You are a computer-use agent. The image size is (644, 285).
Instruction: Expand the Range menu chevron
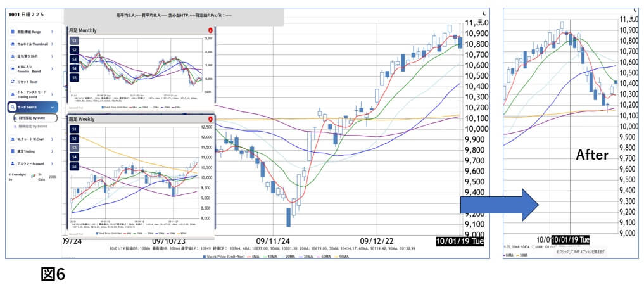click(52, 32)
